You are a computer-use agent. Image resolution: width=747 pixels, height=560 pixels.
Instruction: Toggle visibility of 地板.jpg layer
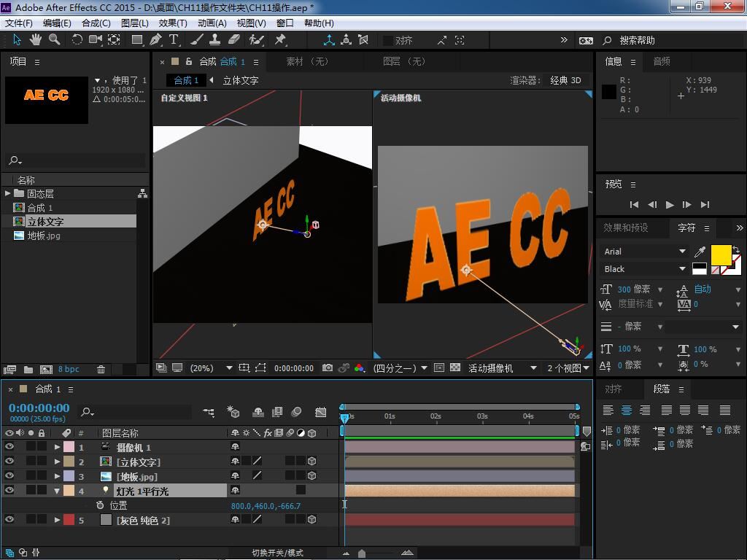9,476
